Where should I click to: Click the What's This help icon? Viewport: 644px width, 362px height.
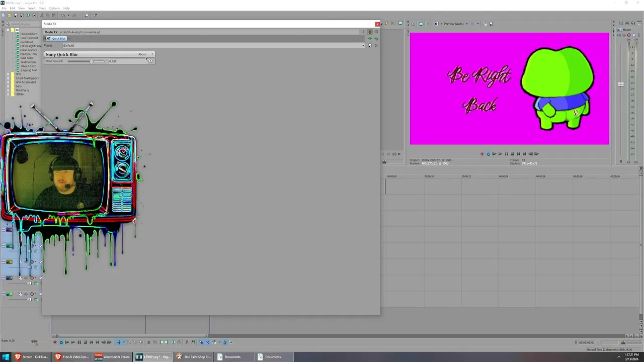[95, 15]
